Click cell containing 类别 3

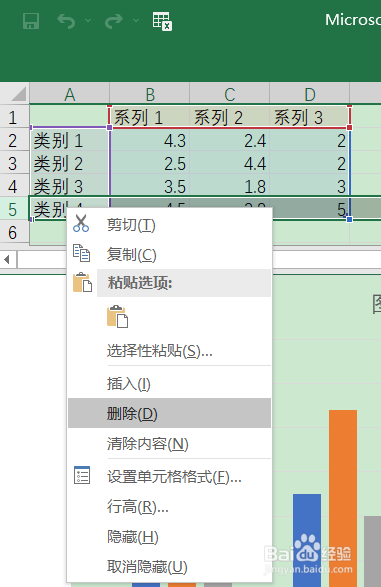pos(70,186)
